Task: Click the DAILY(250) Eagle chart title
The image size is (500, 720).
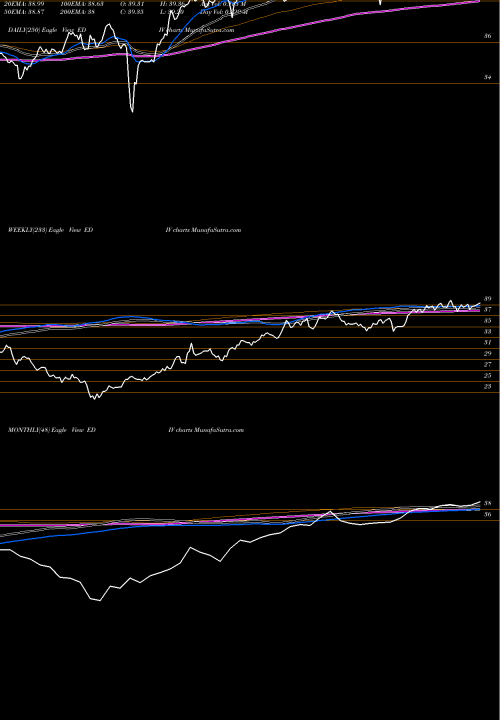Action: [47, 30]
